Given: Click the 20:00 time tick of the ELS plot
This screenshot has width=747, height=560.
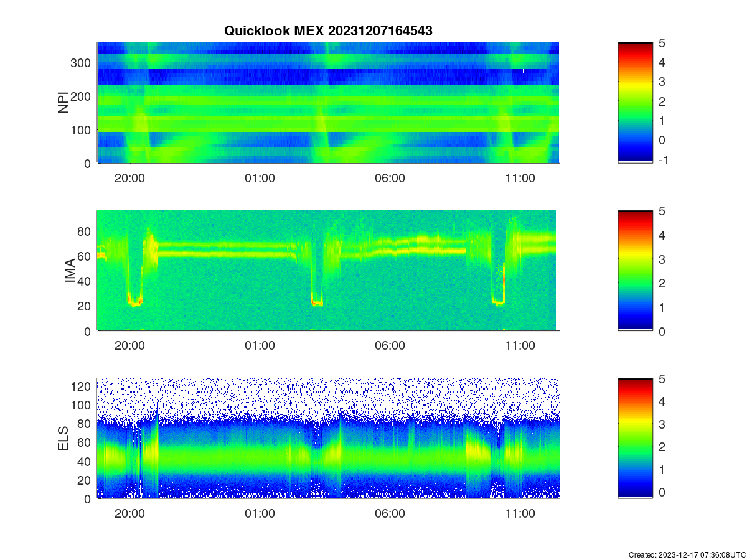Looking at the screenshot, I should [129, 514].
